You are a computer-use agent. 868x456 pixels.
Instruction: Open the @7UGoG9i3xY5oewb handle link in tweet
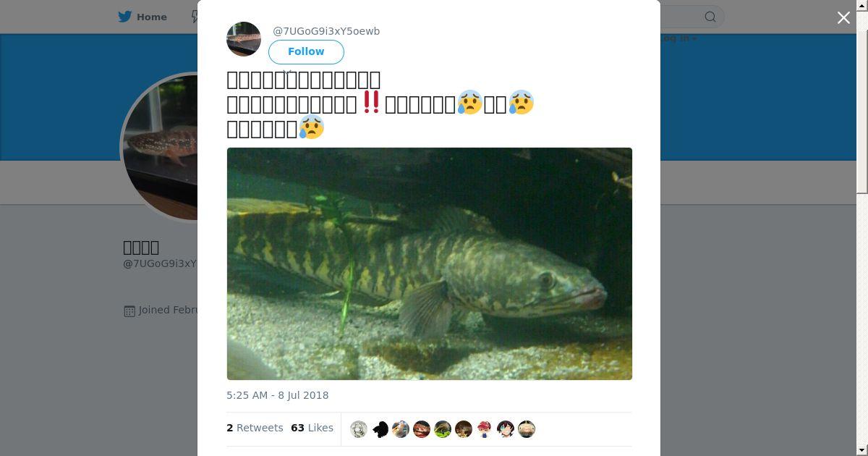coord(326,31)
